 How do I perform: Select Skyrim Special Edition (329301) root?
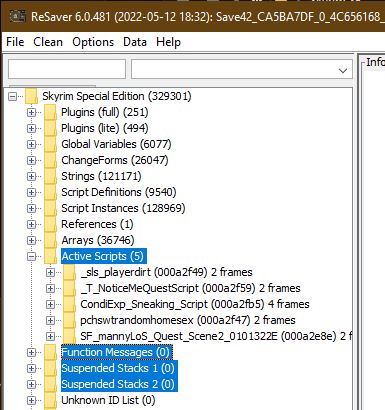click(117, 96)
